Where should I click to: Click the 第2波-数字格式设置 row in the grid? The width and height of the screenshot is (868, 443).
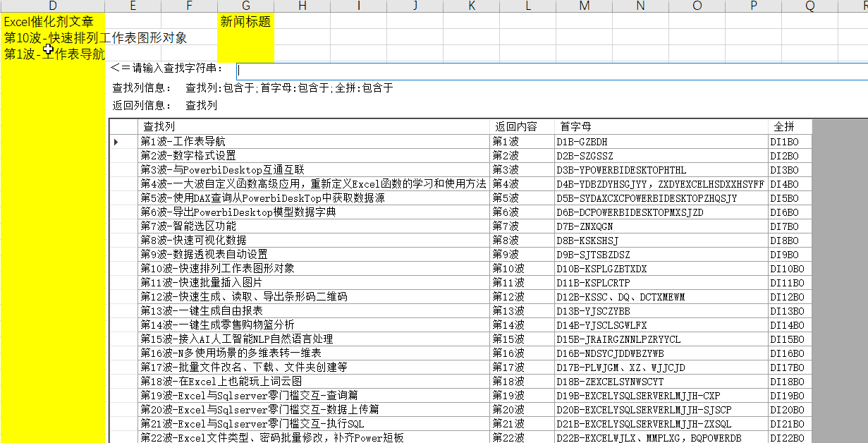(x=314, y=156)
